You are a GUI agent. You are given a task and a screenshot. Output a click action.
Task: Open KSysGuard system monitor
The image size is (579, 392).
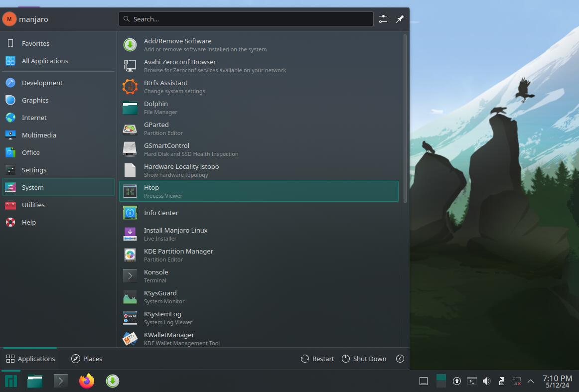(x=259, y=297)
